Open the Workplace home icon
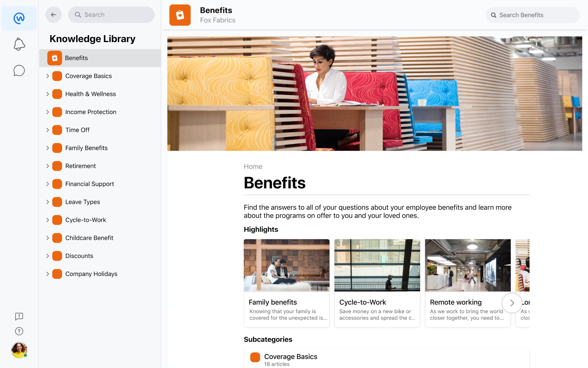Viewport: 588px width, 368px height. tap(19, 18)
